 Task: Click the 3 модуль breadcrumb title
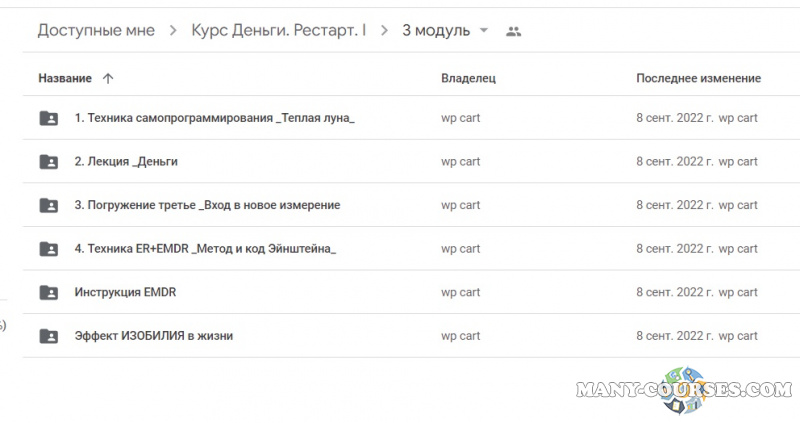pyautogui.click(x=435, y=31)
